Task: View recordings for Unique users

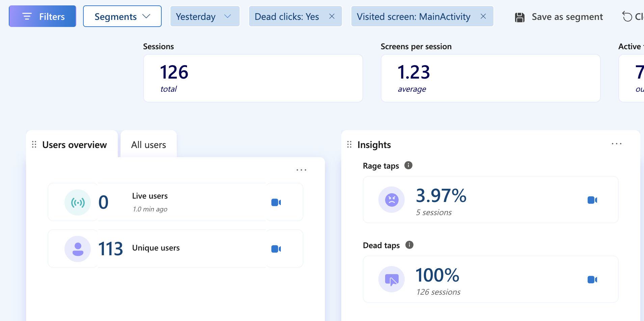Action: coord(276,249)
